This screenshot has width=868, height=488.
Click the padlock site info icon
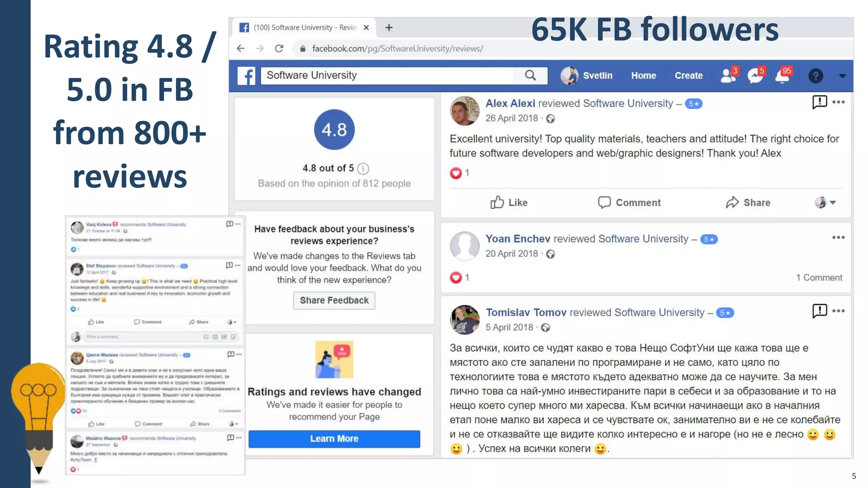(303, 49)
